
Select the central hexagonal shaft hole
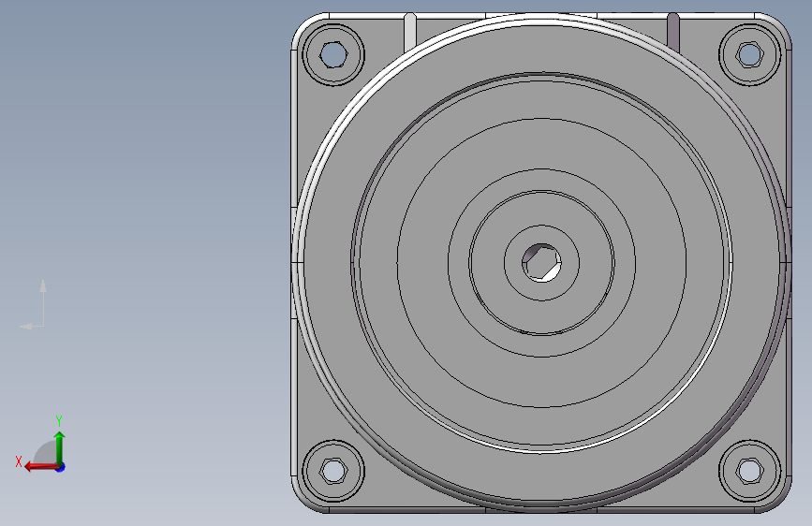pos(541,263)
